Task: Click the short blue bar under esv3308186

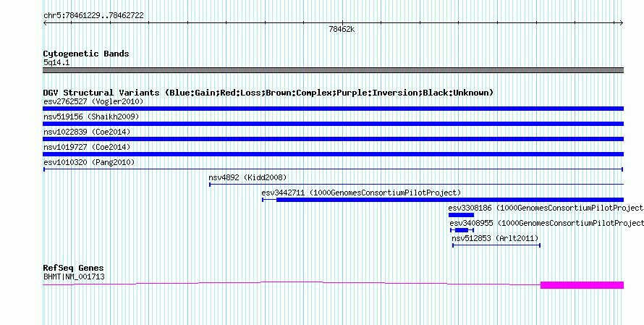Action: (461, 215)
